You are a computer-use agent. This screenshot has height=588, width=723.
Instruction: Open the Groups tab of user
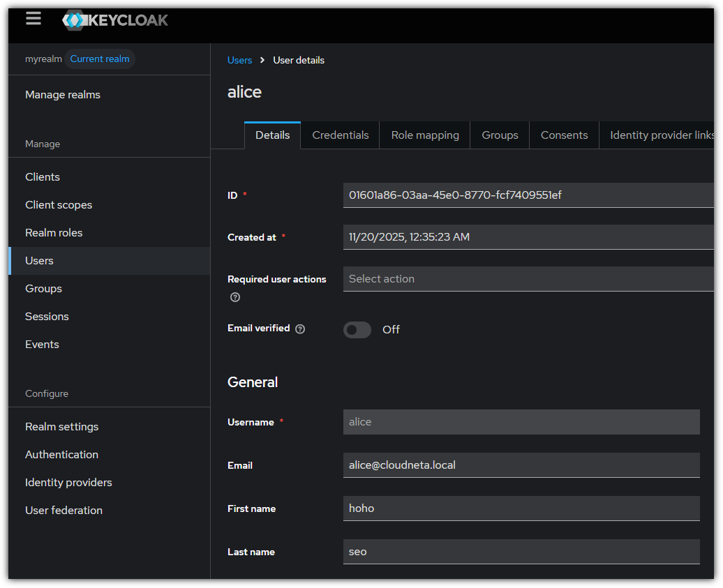(x=500, y=135)
